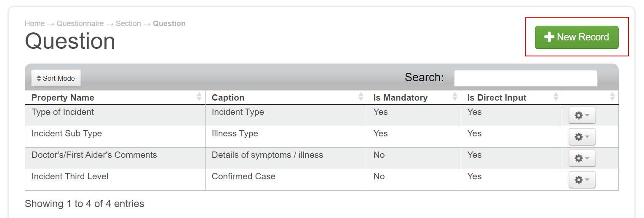Open gear menu for Incident Sub Type row
This screenshot has height=218, width=644.
click(582, 137)
